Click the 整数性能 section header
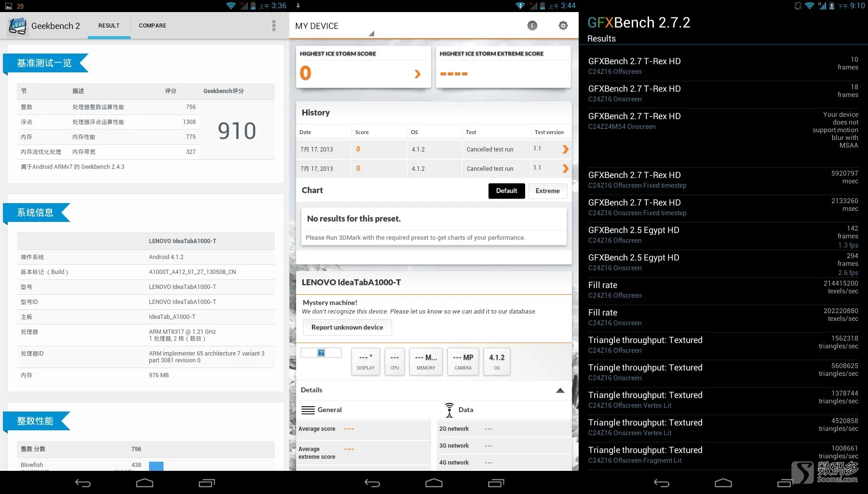The width and height of the screenshot is (868, 494). pyautogui.click(x=35, y=421)
